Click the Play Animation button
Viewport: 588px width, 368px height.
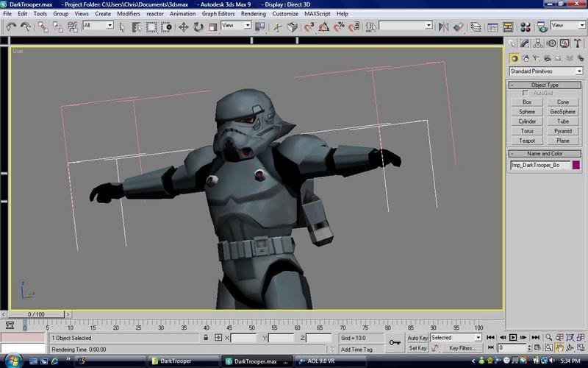pyautogui.click(x=513, y=337)
